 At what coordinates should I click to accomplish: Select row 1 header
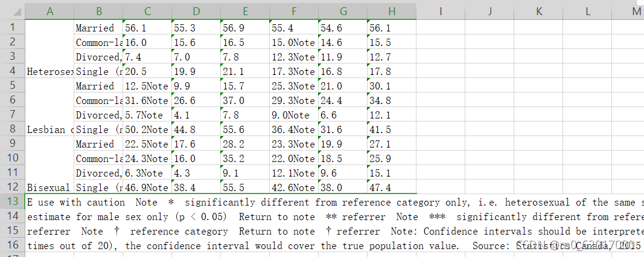click(12, 28)
